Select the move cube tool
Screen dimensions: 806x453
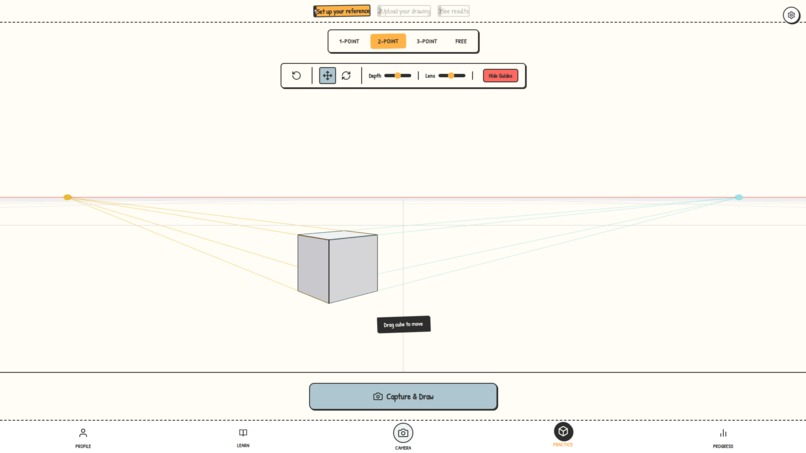point(327,76)
